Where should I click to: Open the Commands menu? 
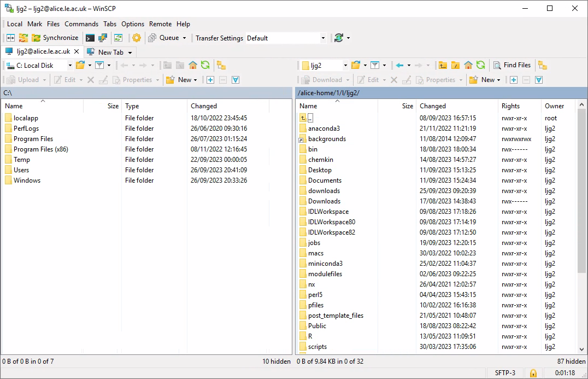81,24
